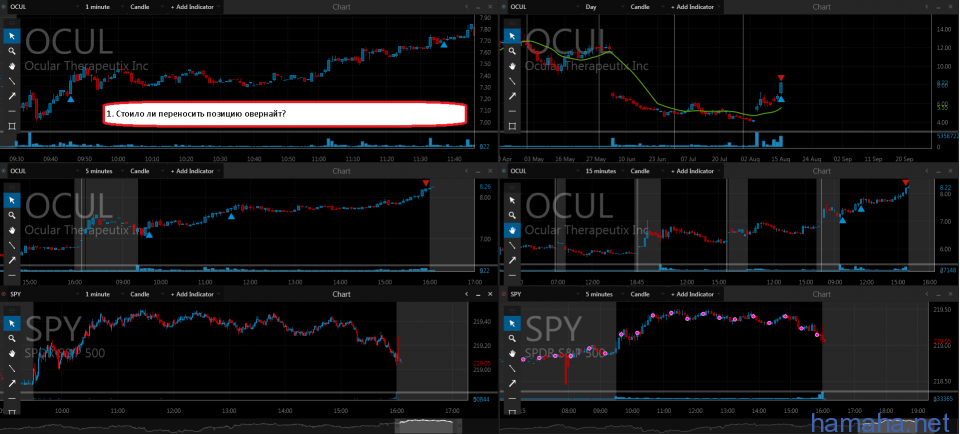Select the trend line tool in OCUL 5 minutes chart

[x=12, y=245]
